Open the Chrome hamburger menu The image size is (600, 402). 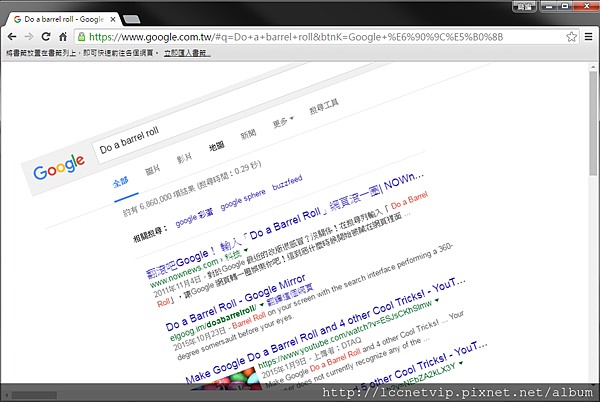(589, 36)
